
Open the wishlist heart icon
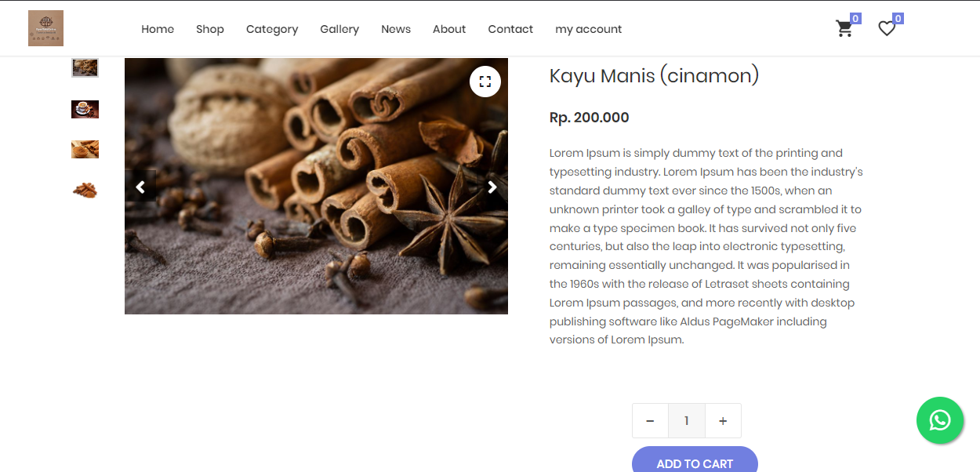pyautogui.click(x=887, y=29)
